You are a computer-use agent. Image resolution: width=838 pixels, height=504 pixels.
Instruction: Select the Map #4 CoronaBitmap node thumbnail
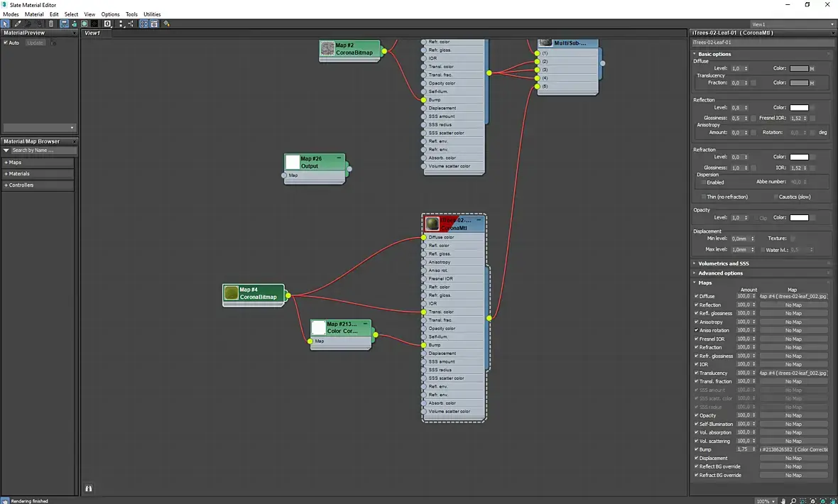point(232,293)
